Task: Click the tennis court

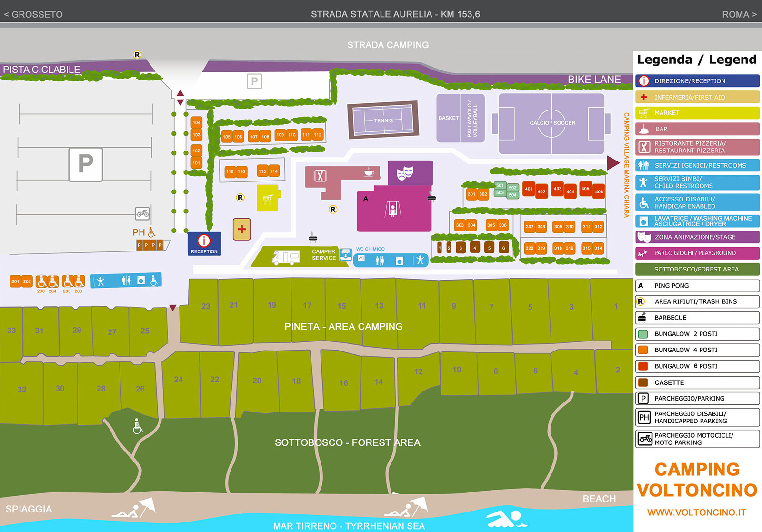Action: (383, 120)
